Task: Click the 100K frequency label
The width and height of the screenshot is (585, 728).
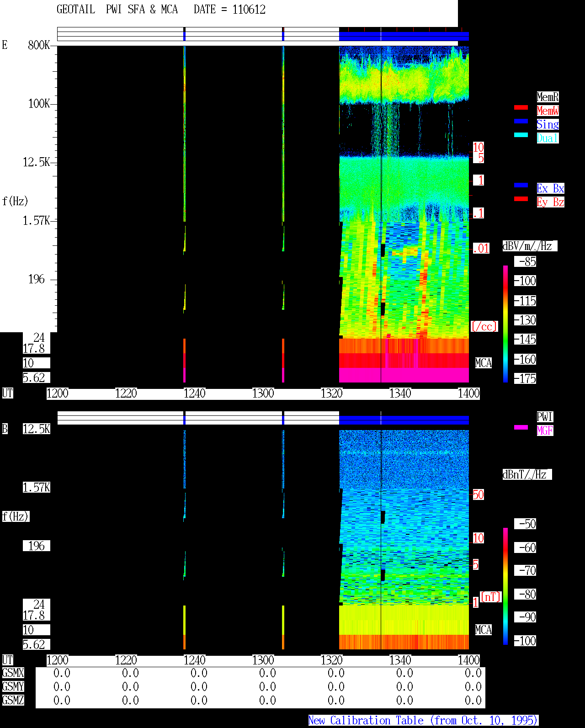Action: (39, 103)
